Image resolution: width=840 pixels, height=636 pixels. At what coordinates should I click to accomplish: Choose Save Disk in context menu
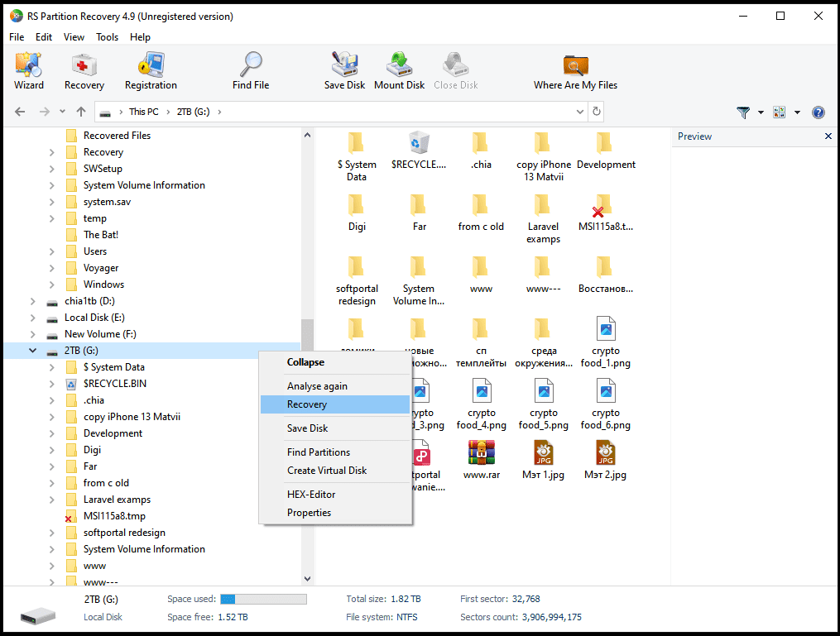(335, 428)
